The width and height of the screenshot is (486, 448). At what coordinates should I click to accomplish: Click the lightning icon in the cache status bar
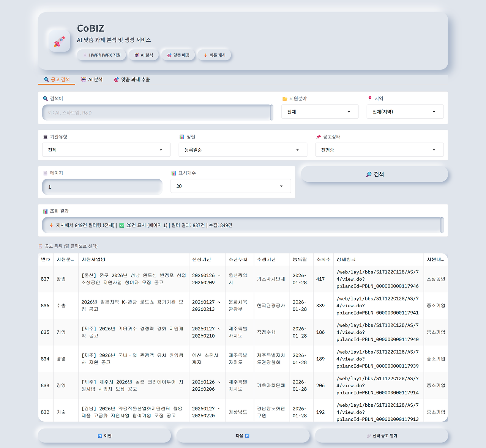pyautogui.click(x=50, y=225)
